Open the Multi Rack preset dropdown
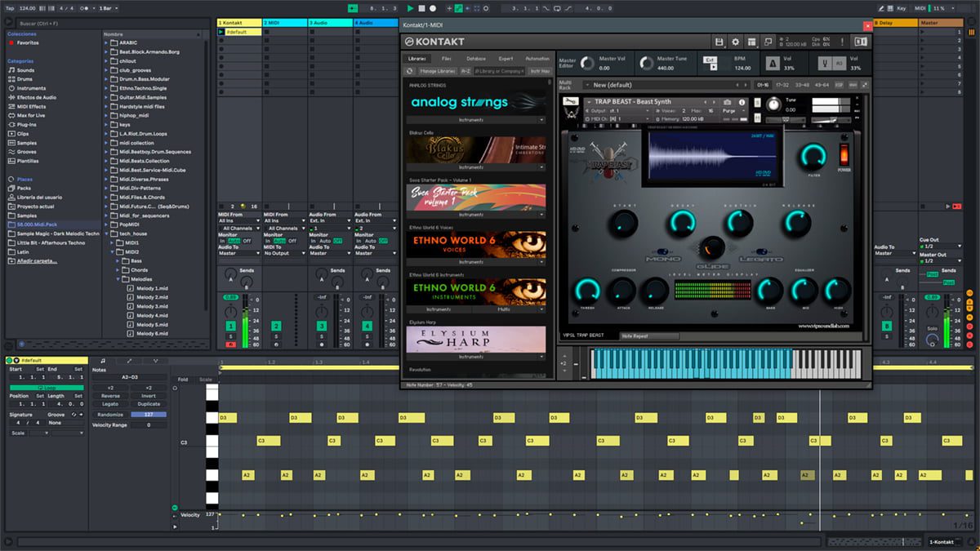980x551 pixels. [x=667, y=85]
